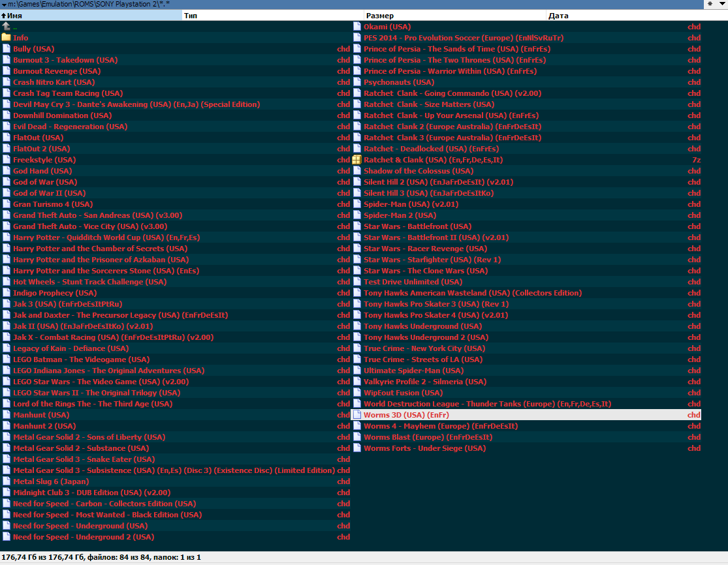Select Metal Gear Solid 3 - Snake Eater
Screen dimensions: 728x565
84,459
